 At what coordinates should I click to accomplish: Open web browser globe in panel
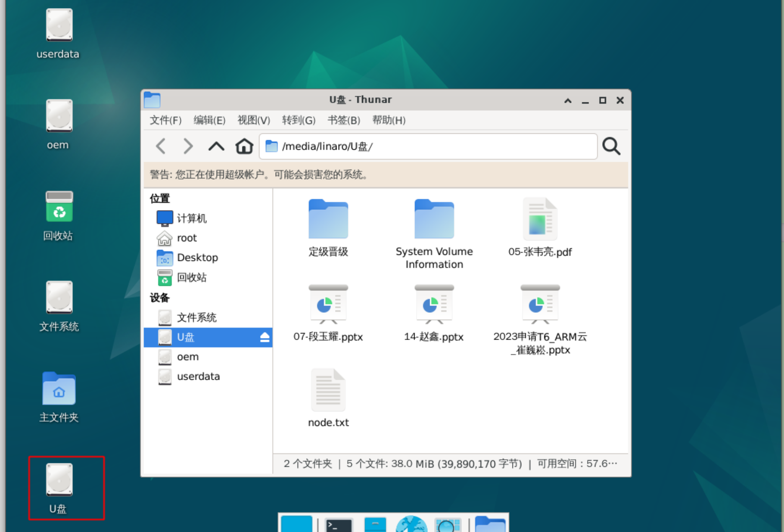tap(411, 525)
